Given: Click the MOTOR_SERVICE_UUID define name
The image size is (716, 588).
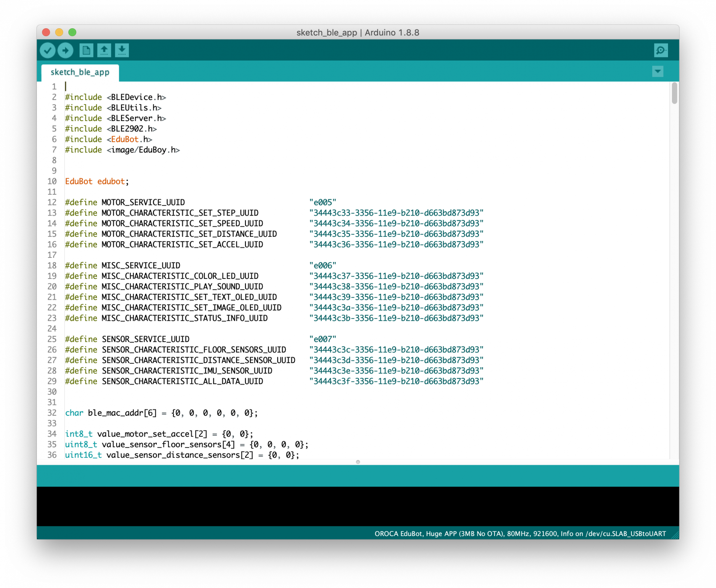Looking at the screenshot, I should [x=143, y=203].
